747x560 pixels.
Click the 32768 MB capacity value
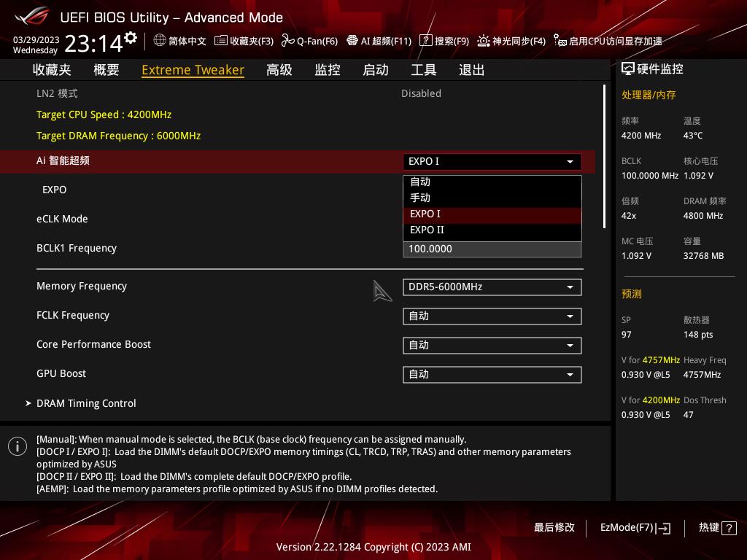[703, 256]
